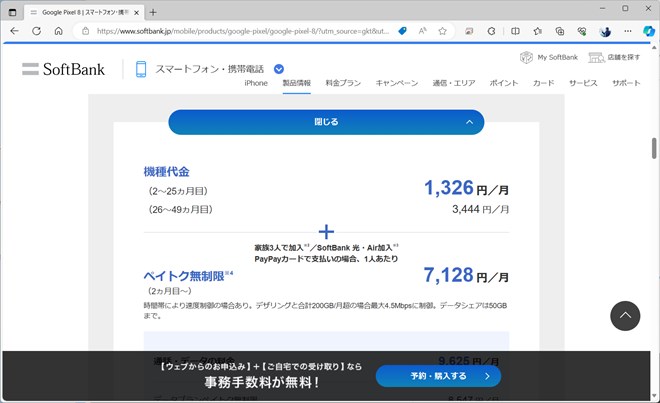This screenshot has height=403, width=660.
Task: Click the address bar URL field
Action: tap(242, 31)
